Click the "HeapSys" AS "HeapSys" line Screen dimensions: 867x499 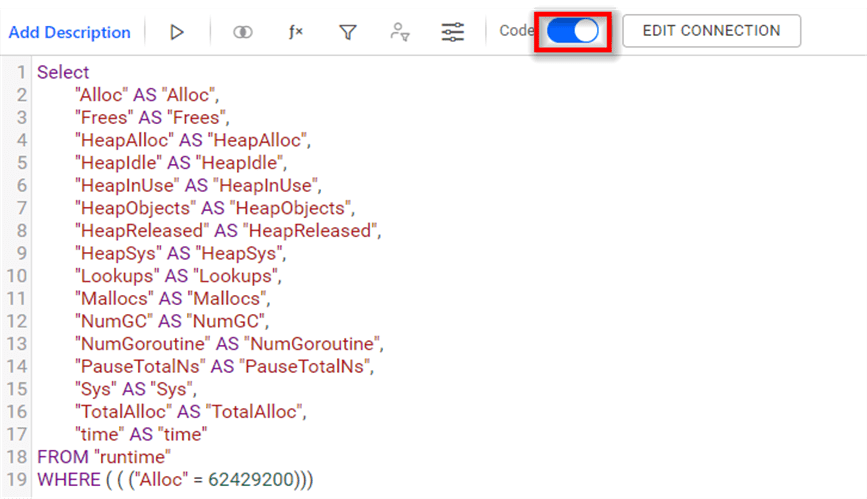pyautogui.click(x=180, y=253)
